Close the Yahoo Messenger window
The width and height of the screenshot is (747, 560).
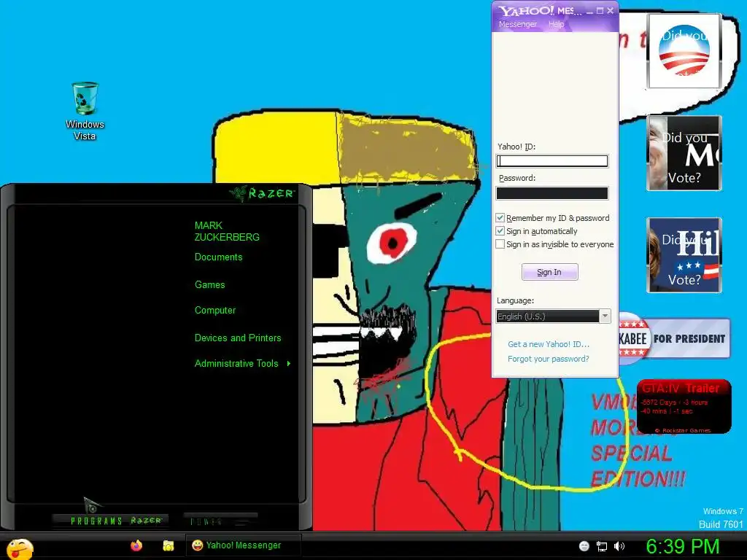point(611,10)
